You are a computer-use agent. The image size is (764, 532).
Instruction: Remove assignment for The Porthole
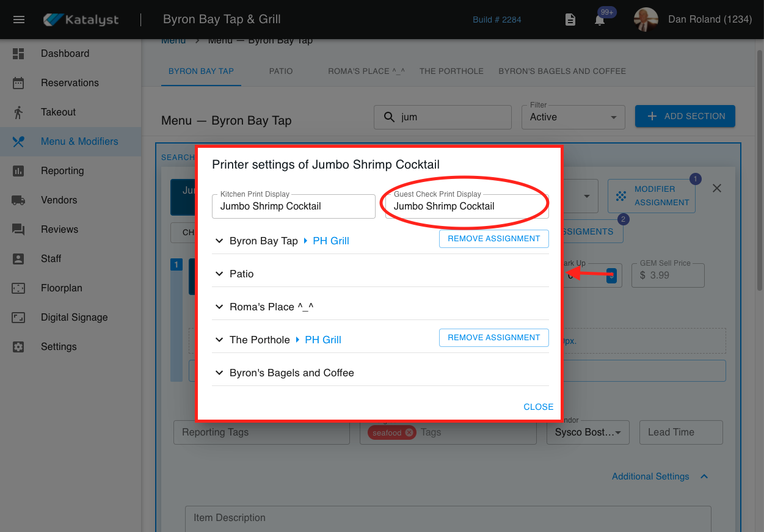[x=493, y=338]
